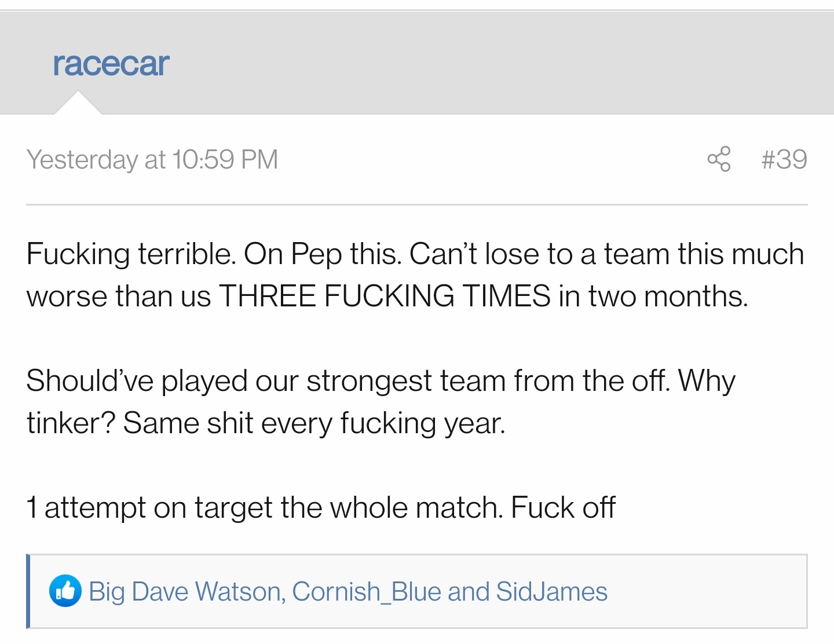The image size is (834, 644).
Task: Click the word 'THREE' in capitals
Action: coord(268,296)
